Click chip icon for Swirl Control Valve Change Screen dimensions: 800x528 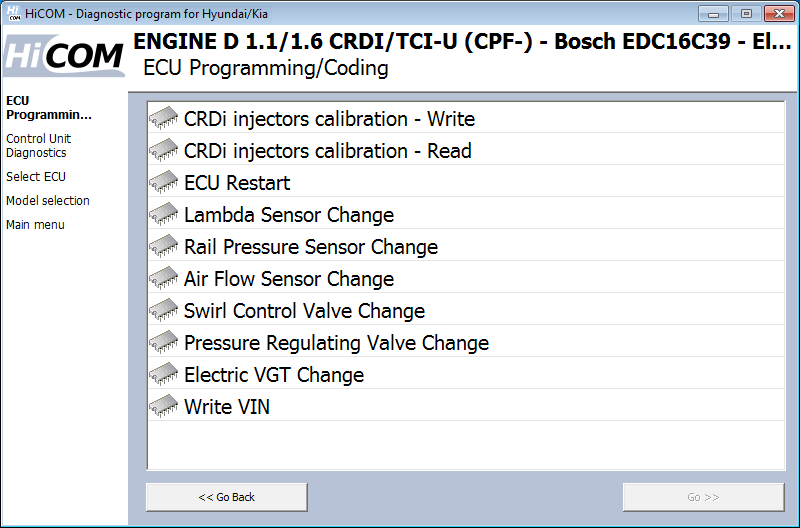click(164, 311)
